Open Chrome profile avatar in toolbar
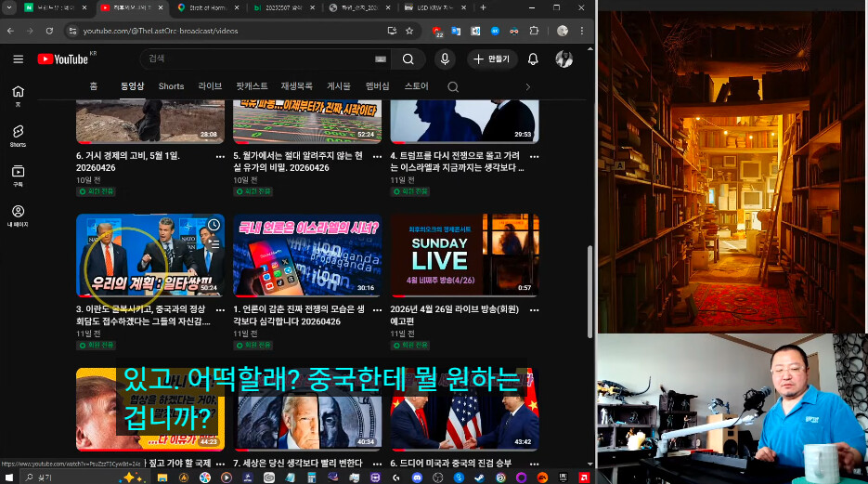The image size is (868, 484). tap(563, 31)
